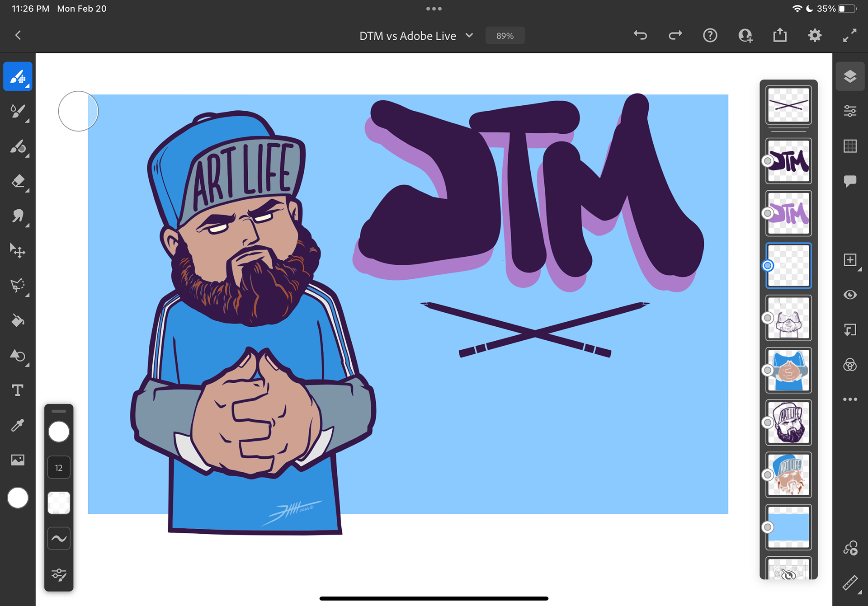This screenshot has width=868, height=606.
Task: Select the purple DTM shadow layer
Action: (x=788, y=213)
